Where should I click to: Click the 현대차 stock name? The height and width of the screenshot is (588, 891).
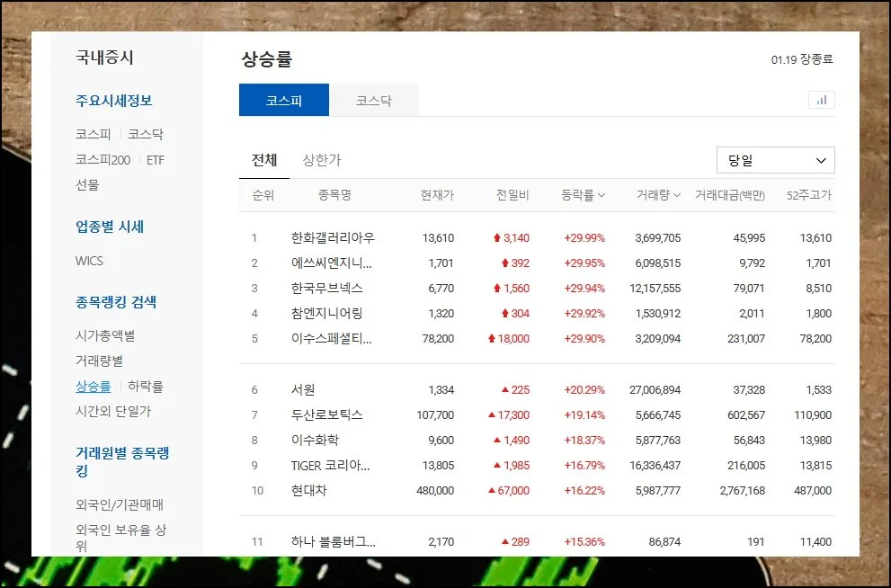point(309,491)
